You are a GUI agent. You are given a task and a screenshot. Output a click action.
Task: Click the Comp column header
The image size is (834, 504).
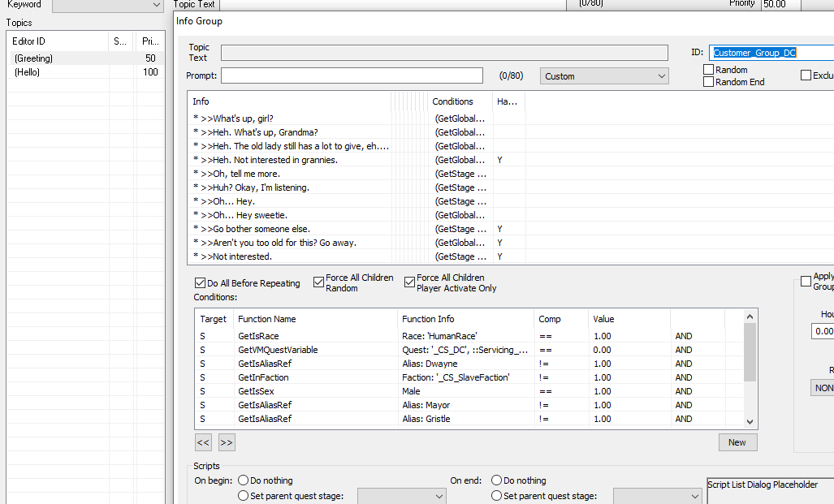tap(560, 319)
